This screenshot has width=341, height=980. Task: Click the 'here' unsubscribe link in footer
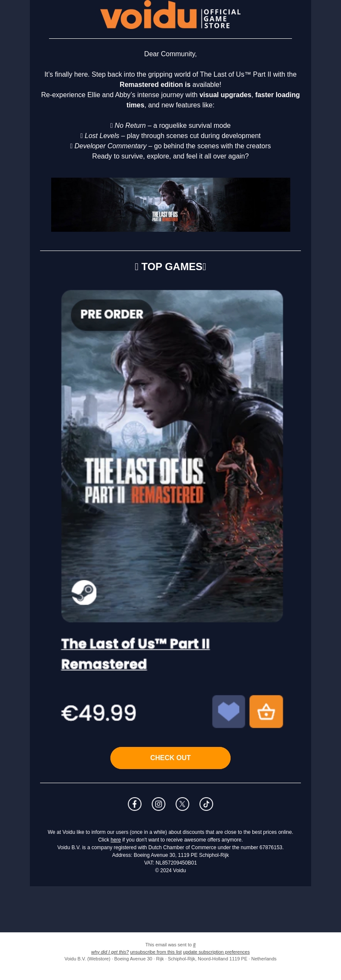[x=116, y=840]
